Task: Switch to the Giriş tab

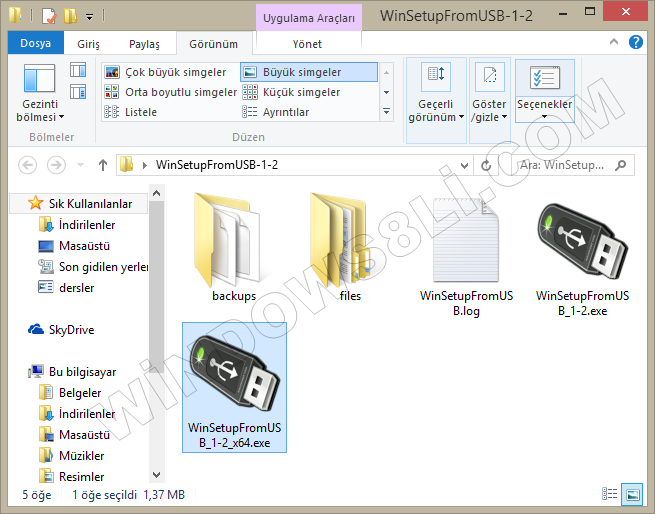Action: point(89,44)
